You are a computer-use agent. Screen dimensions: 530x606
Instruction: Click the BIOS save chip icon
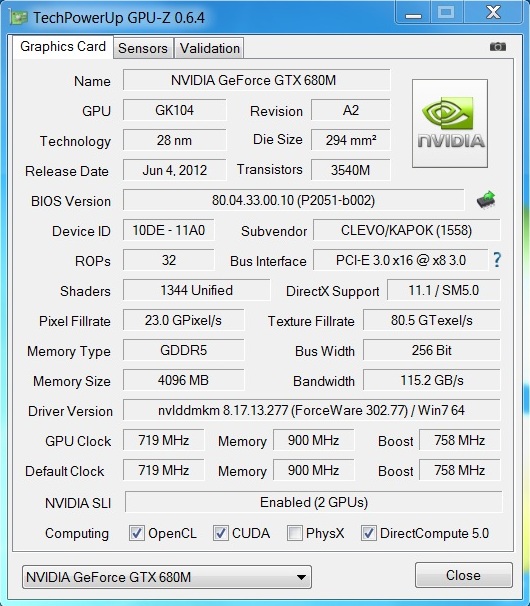click(x=486, y=200)
